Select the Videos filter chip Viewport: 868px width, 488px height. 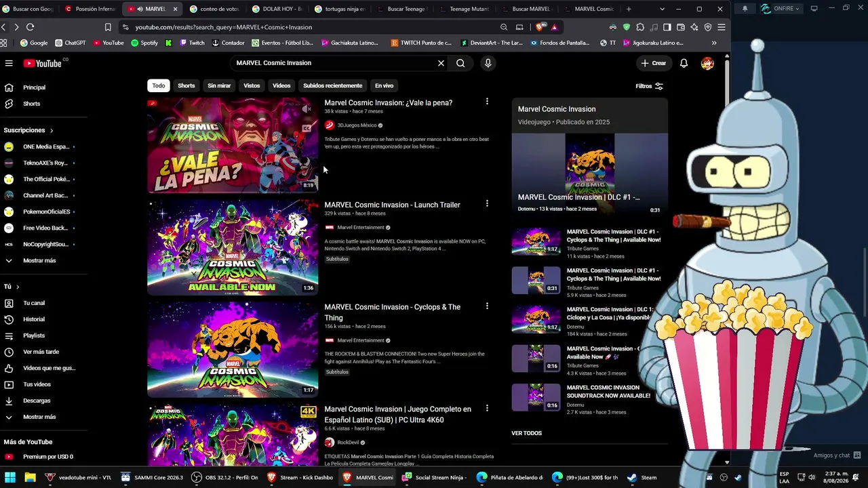point(281,86)
